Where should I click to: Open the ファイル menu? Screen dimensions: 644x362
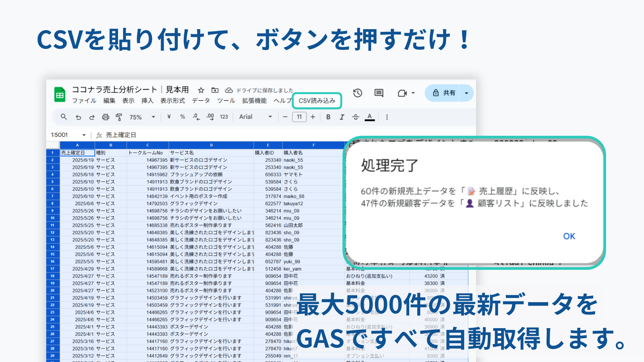coord(84,101)
